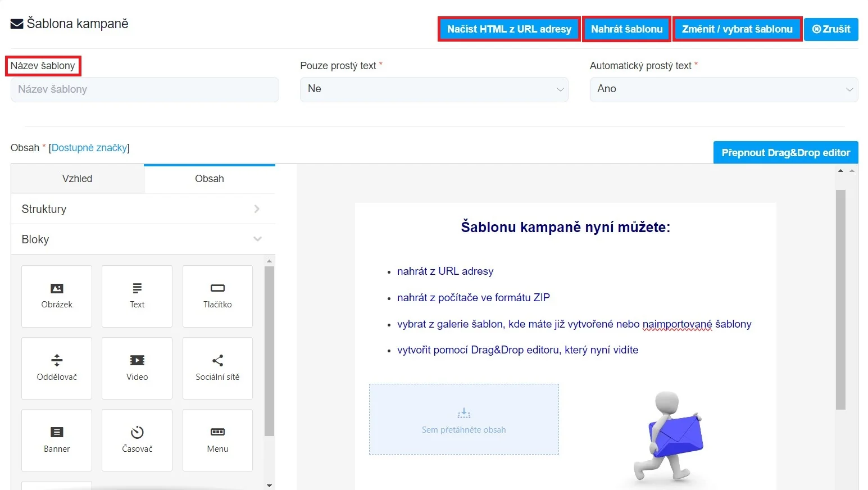
Task: Pick the Text block icon
Action: [137, 296]
